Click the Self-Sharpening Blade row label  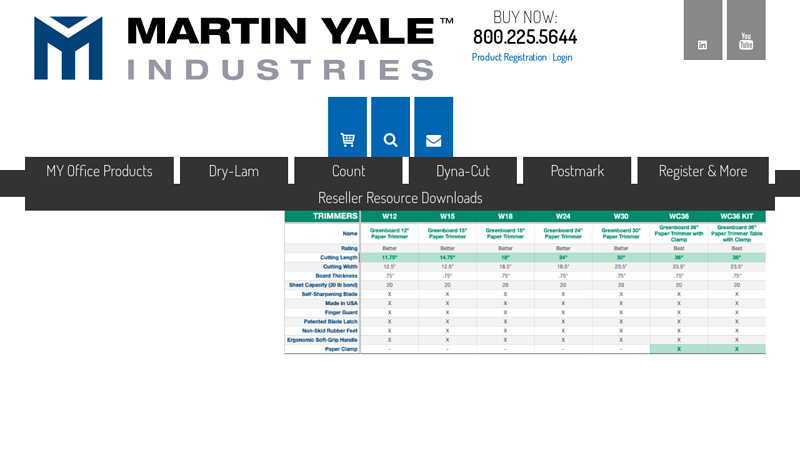click(330, 294)
